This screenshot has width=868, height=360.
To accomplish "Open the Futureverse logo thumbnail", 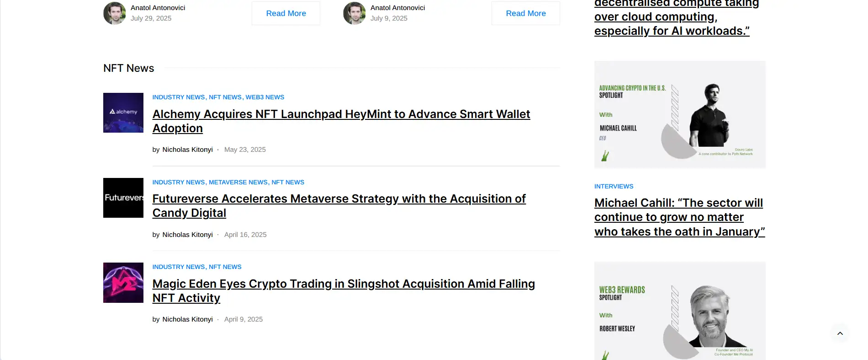I will (123, 198).
